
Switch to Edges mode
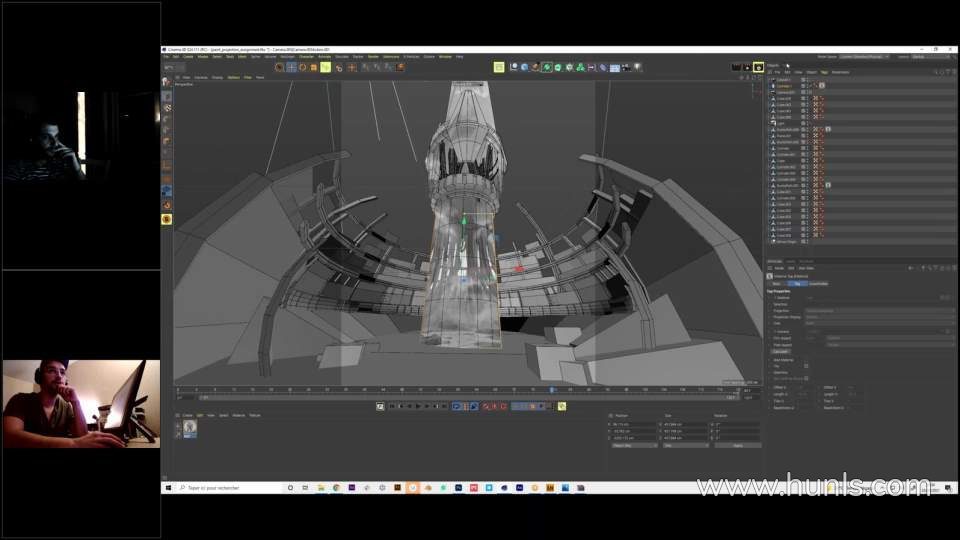click(167, 130)
